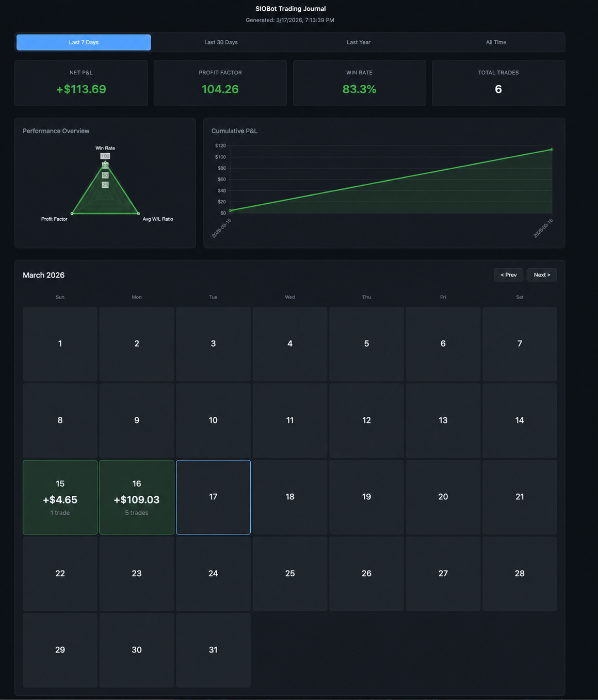Click the Sat weekday column header
598x700 pixels.
520,297
